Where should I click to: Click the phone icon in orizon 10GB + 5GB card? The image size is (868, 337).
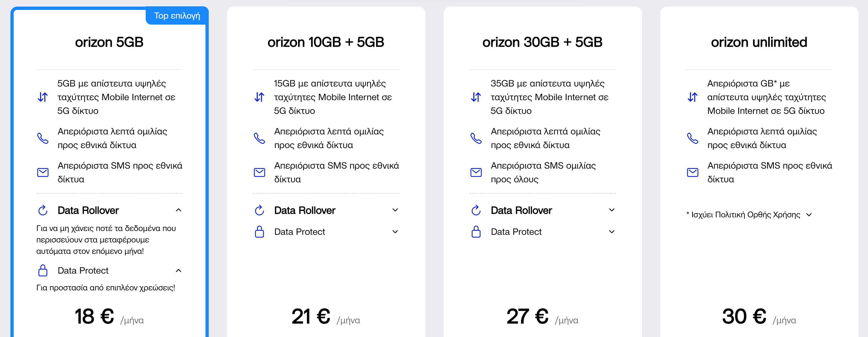(259, 138)
